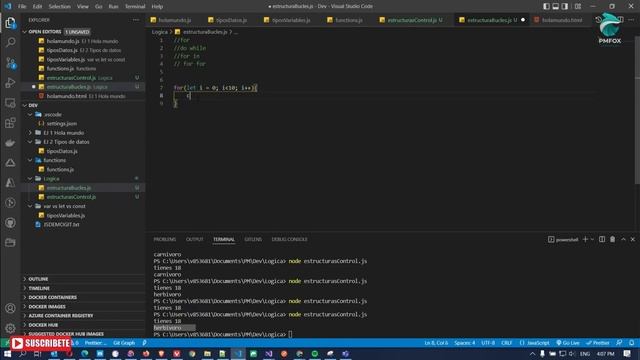Open Windows Task View
Image resolution: width=640 pixels, height=360 pixels.
pyautogui.click(x=38, y=353)
